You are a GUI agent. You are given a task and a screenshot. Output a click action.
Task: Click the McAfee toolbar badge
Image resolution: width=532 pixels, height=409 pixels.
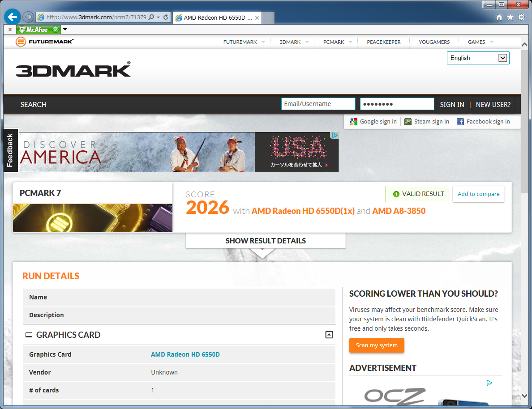(x=39, y=30)
